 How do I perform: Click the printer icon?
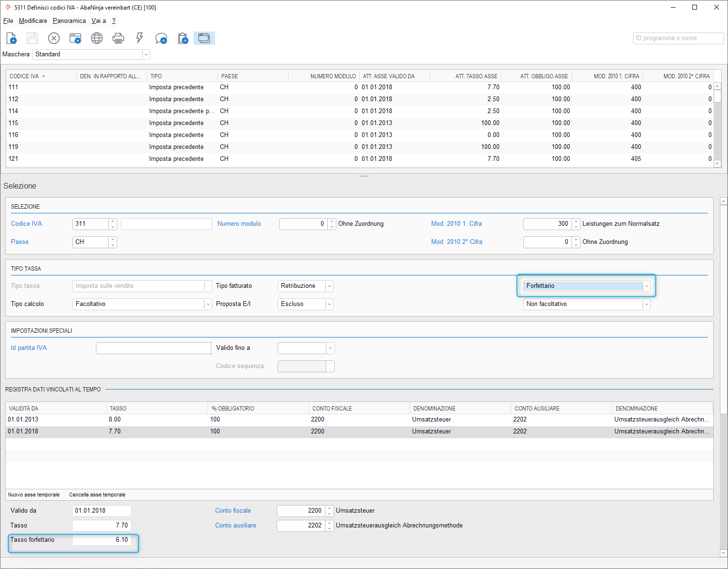pos(118,38)
